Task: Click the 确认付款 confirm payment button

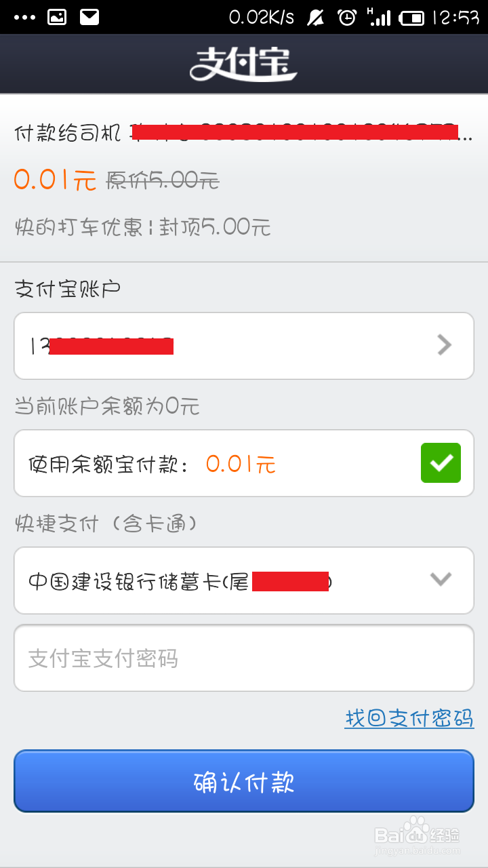Action: point(244,781)
